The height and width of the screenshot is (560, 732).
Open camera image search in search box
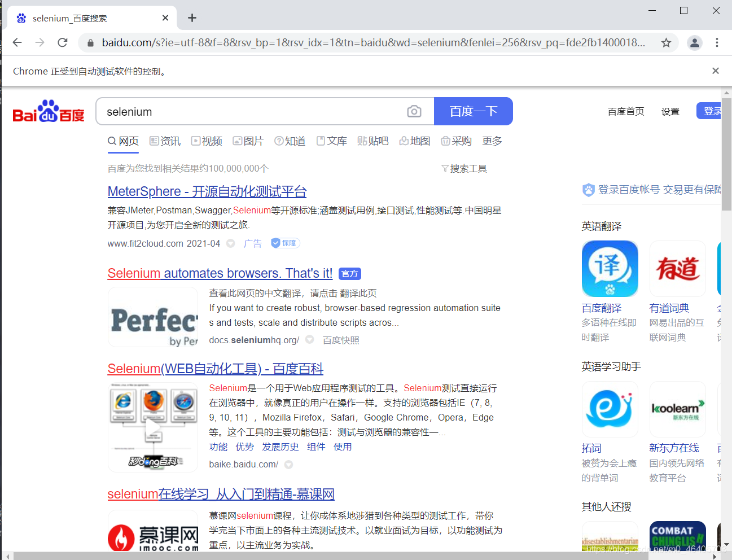pyautogui.click(x=414, y=111)
